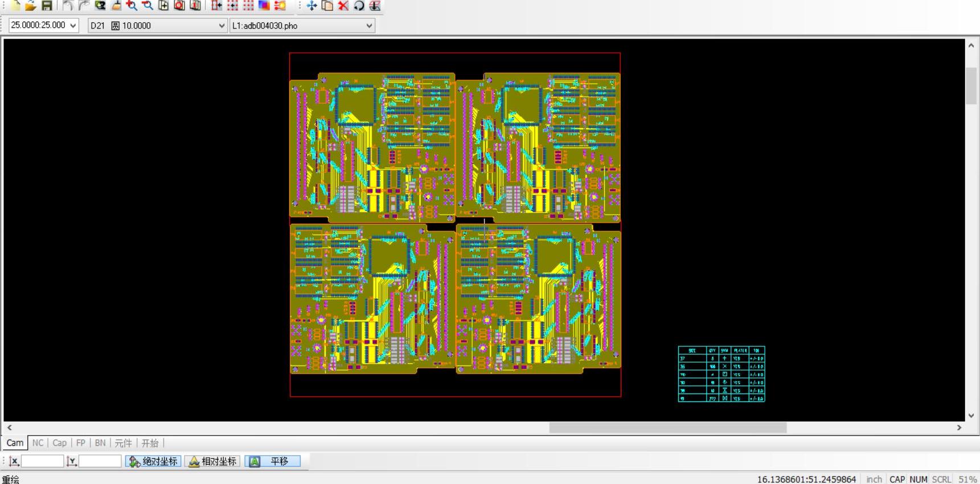Switch to the 元件 tab
980x484 pixels.
(x=123, y=443)
